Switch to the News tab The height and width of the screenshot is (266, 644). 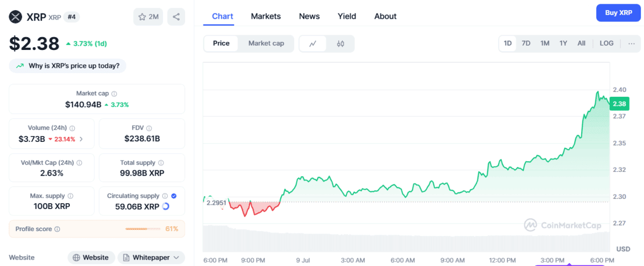click(x=309, y=16)
